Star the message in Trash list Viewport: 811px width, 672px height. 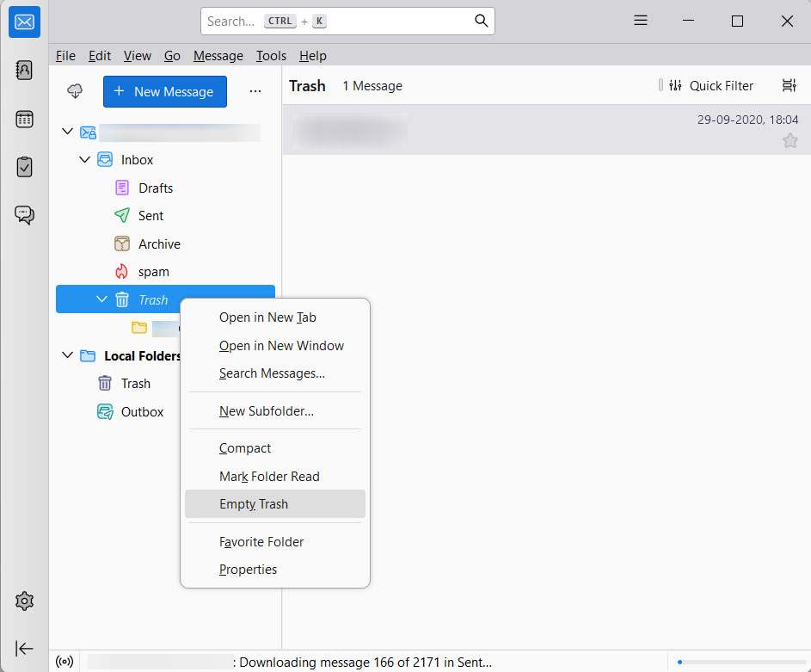pyautogui.click(x=789, y=140)
